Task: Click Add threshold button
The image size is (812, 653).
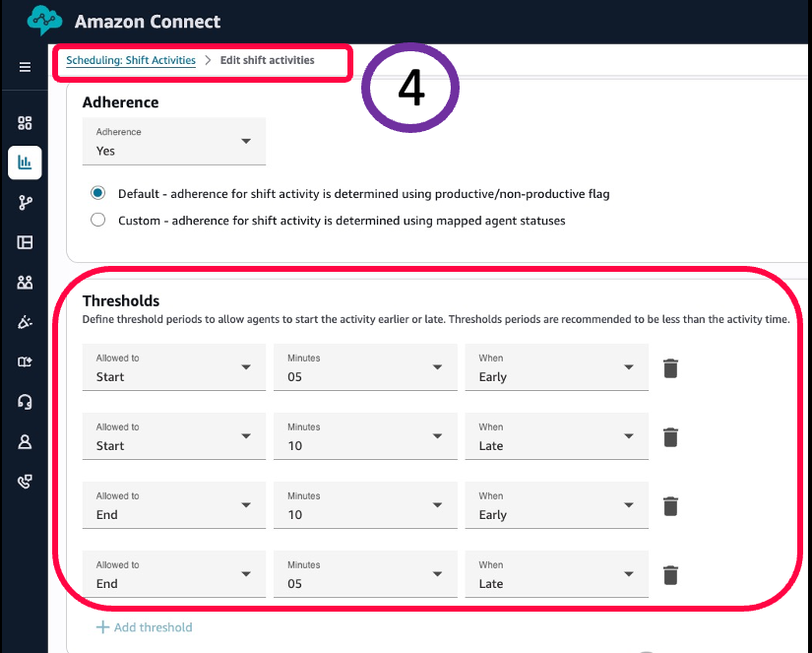Action: click(x=144, y=627)
